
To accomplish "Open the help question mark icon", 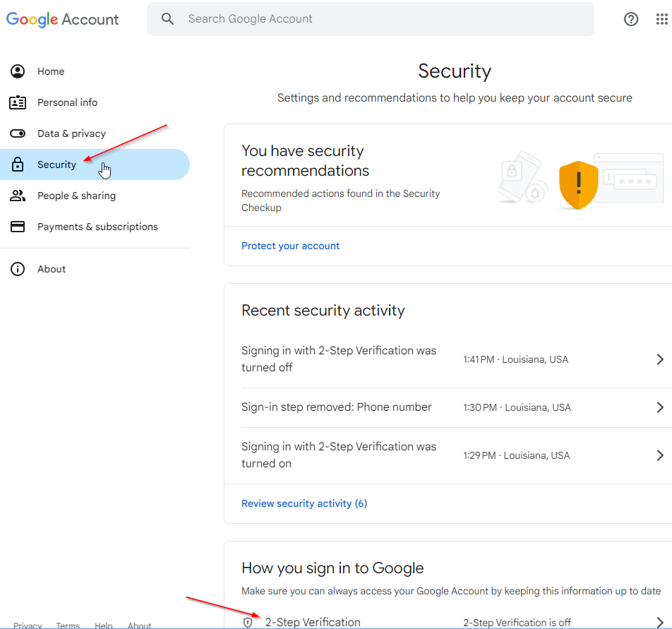I will coord(631,19).
